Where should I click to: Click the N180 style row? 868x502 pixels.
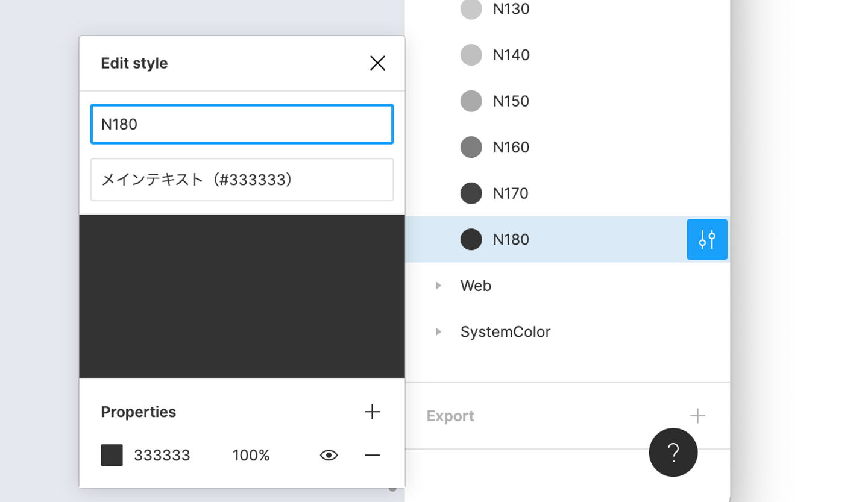click(x=542, y=240)
